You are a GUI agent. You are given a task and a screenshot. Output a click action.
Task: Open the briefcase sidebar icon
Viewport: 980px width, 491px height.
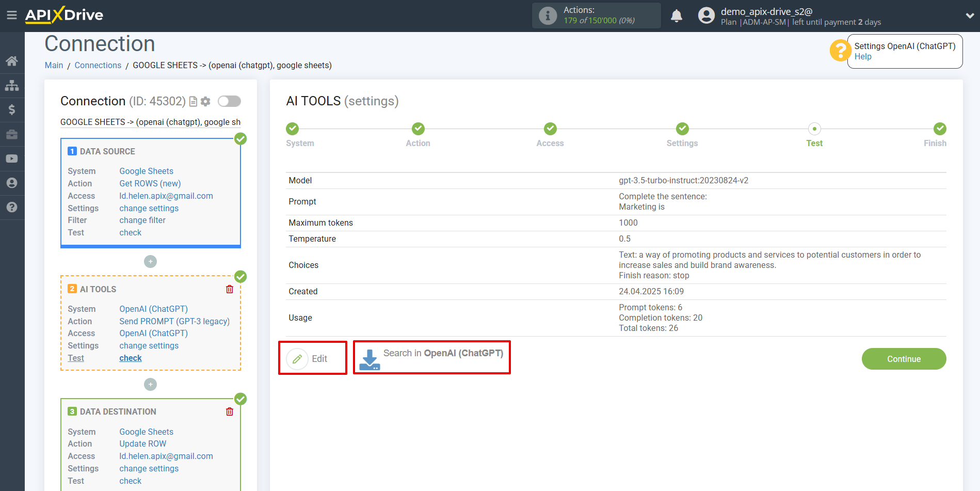point(12,134)
